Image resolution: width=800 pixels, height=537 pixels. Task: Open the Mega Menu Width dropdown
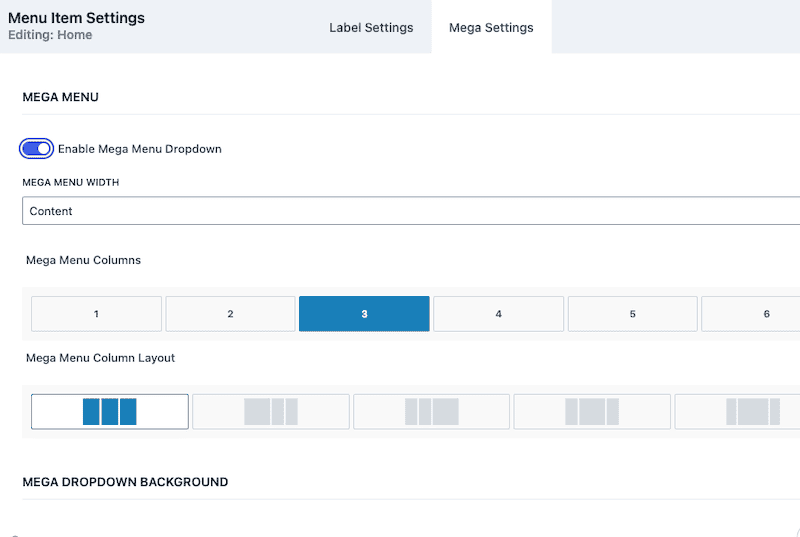(x=411, y=211)
